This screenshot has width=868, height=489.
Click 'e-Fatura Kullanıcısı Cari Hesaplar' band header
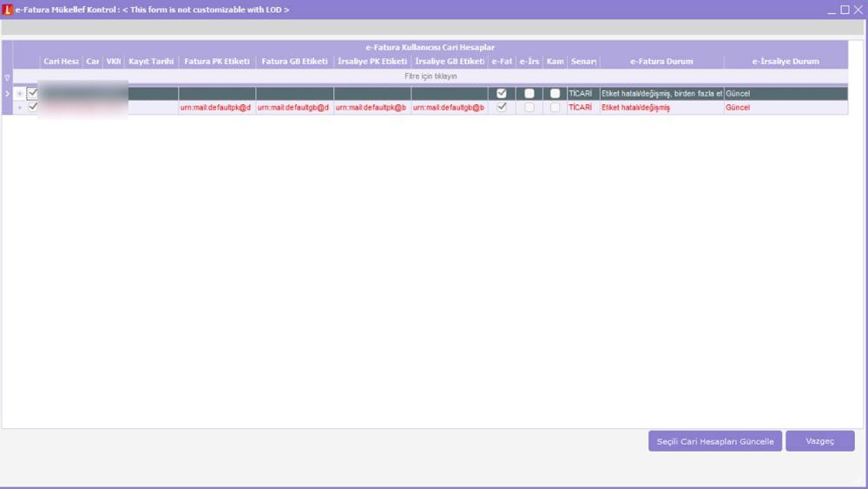pyautogui.click(x=431, y=48)
